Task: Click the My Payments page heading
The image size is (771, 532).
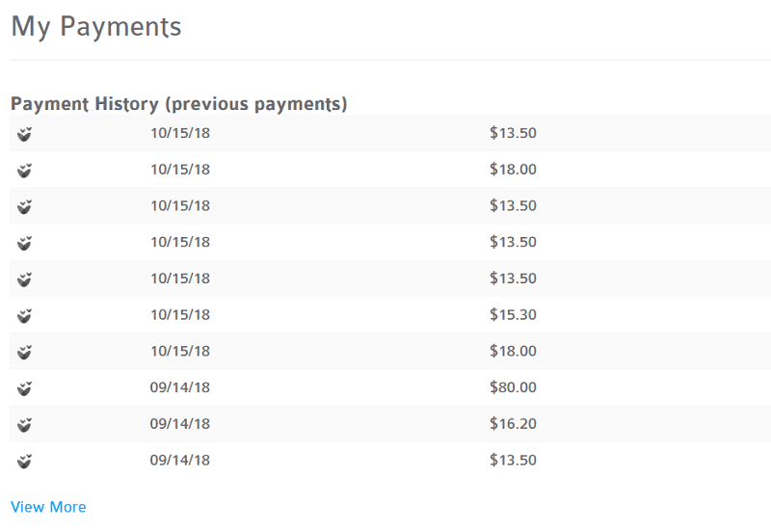Action: point(96,27)
